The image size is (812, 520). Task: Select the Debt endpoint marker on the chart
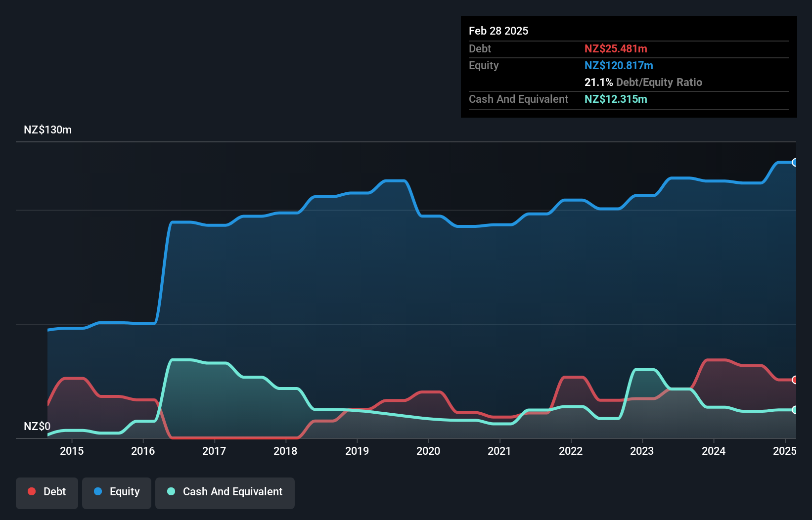pos(795,380)
